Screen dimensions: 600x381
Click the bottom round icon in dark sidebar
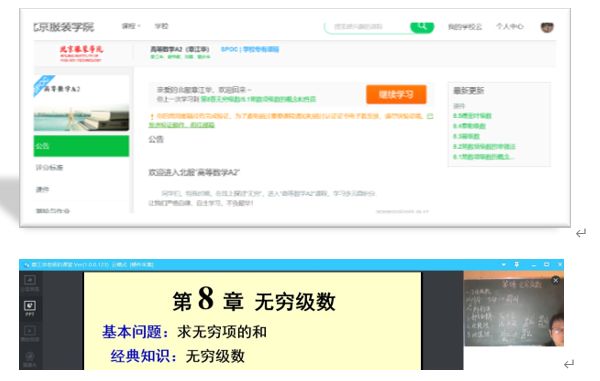[30, 358]
